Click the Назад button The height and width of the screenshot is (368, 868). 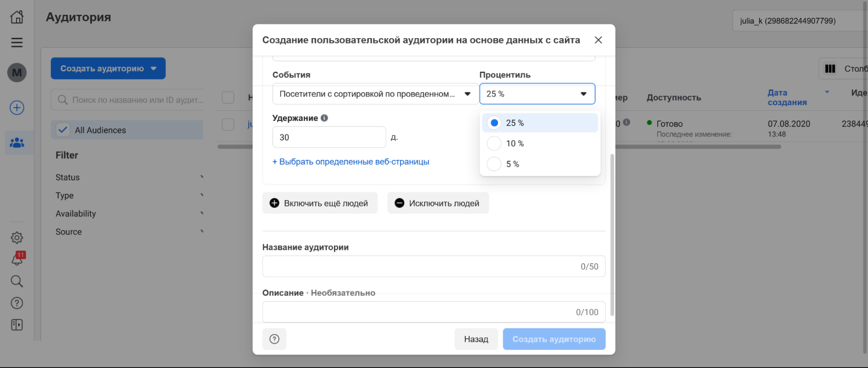476,339
